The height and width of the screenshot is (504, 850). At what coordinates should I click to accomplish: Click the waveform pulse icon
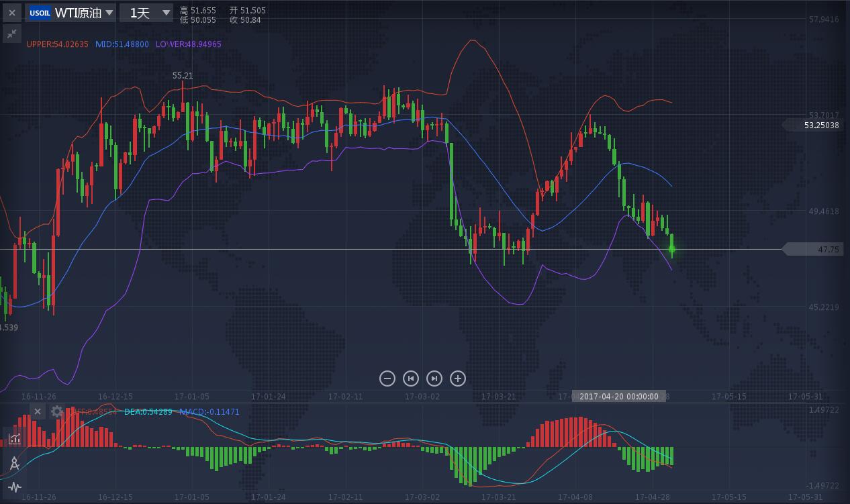coord(14,487)
